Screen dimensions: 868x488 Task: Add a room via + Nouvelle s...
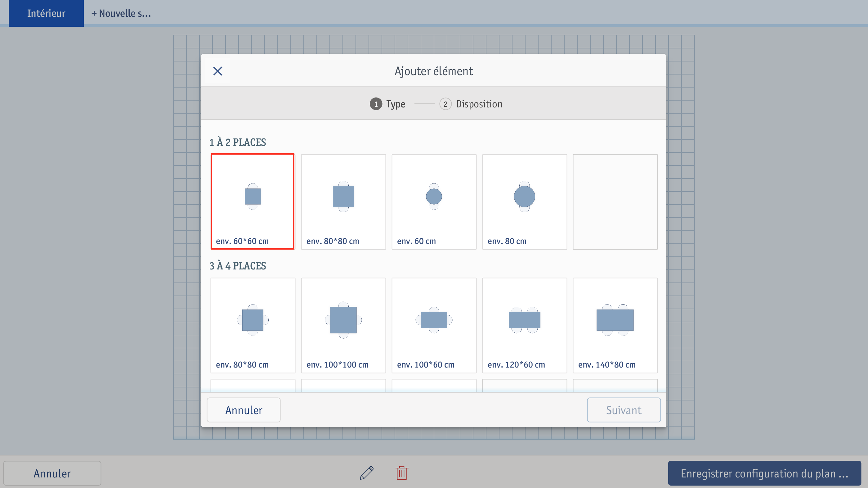(121, 13)
